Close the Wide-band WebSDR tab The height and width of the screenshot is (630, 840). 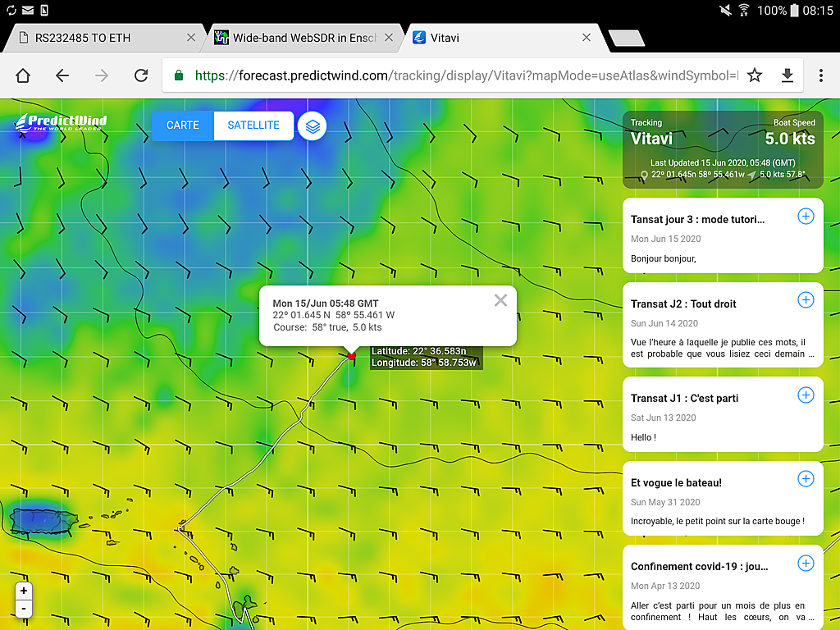point(389,38)
